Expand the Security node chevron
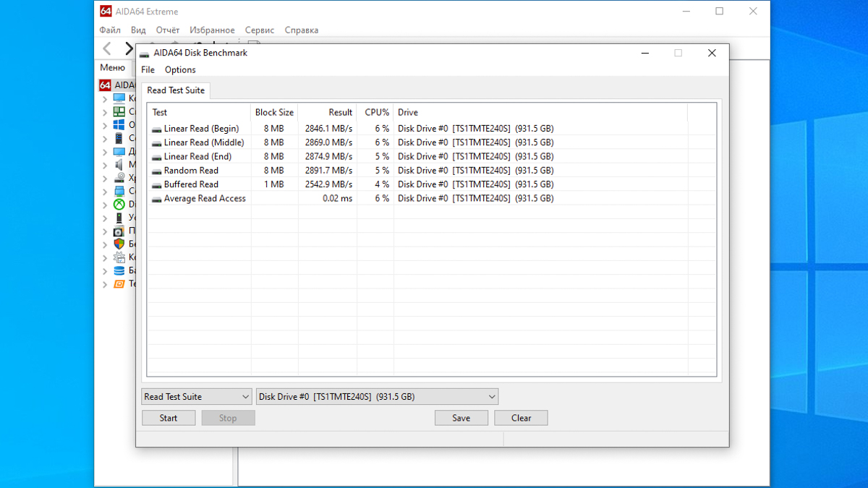 point(105,244)
